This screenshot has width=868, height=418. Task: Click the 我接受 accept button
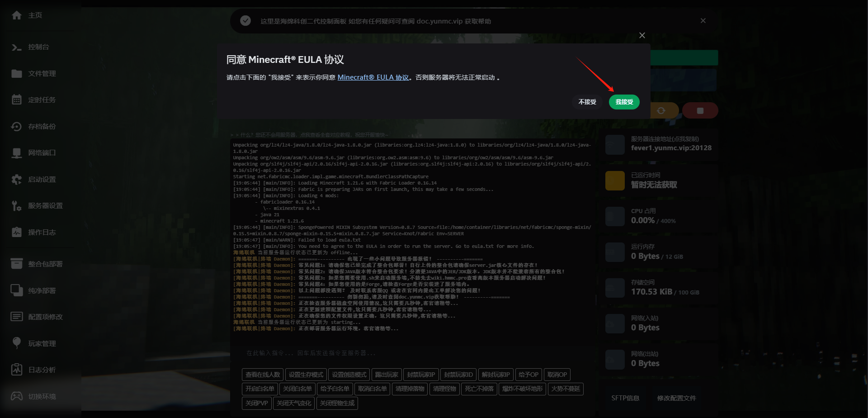click(624, 102)
